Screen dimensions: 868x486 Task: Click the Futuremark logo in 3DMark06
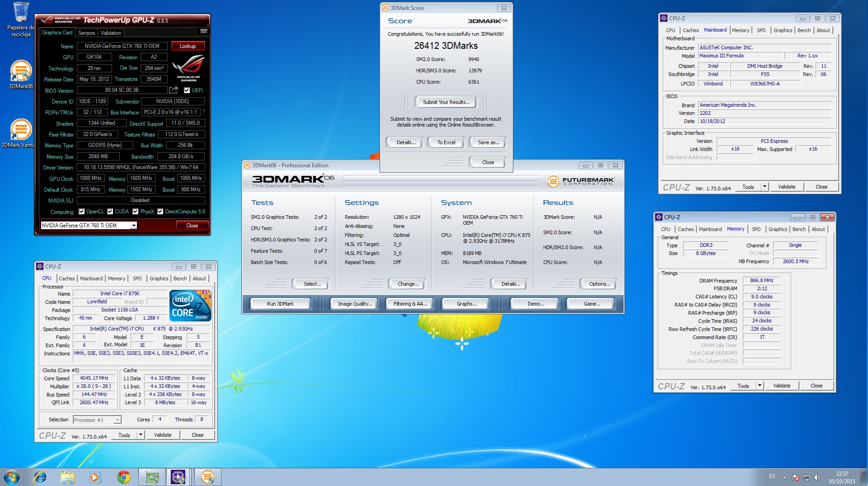580,181
